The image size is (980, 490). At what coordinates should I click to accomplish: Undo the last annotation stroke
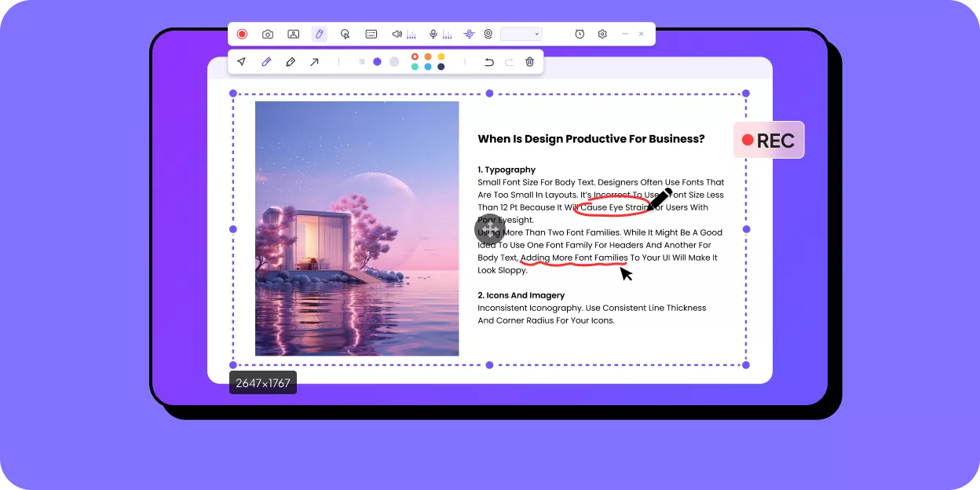(x=489, y=61)
